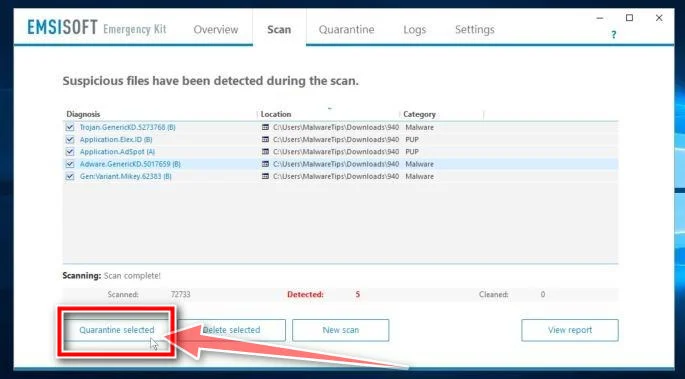
Task: Click the file icon in the Trojan.GenericKD row
Action: pyautogui.click(x=265, y=127)
